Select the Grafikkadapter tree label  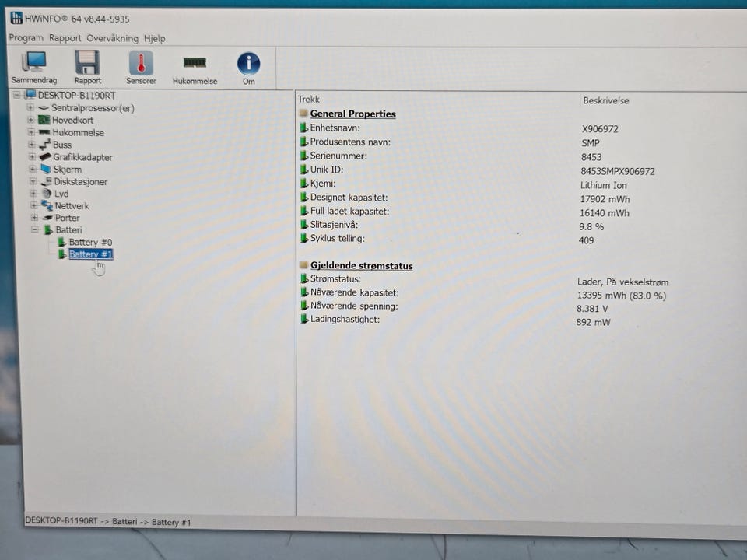point(83,157)
